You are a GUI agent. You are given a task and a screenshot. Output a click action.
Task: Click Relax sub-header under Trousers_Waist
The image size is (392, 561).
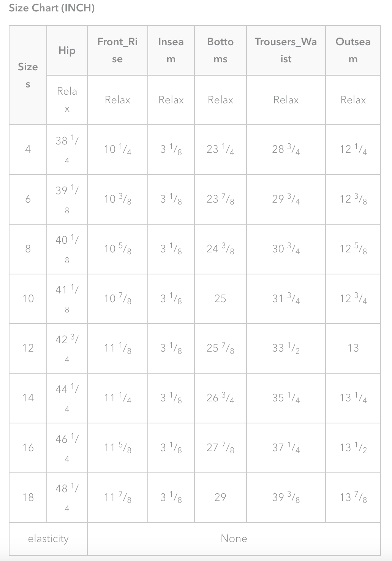click(x=286, y=100)
